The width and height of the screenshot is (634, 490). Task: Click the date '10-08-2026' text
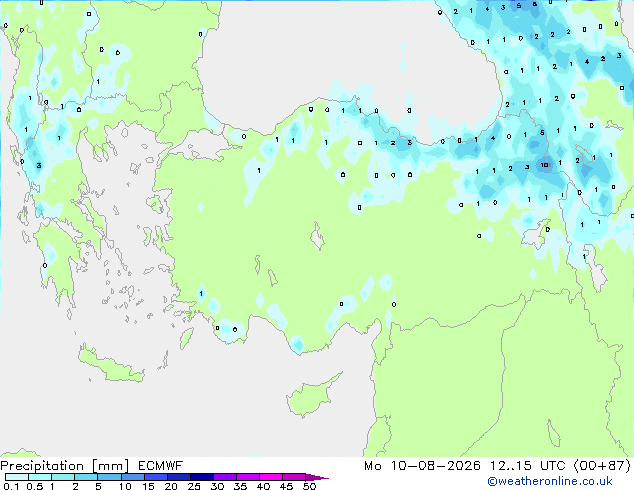[436, 466]
